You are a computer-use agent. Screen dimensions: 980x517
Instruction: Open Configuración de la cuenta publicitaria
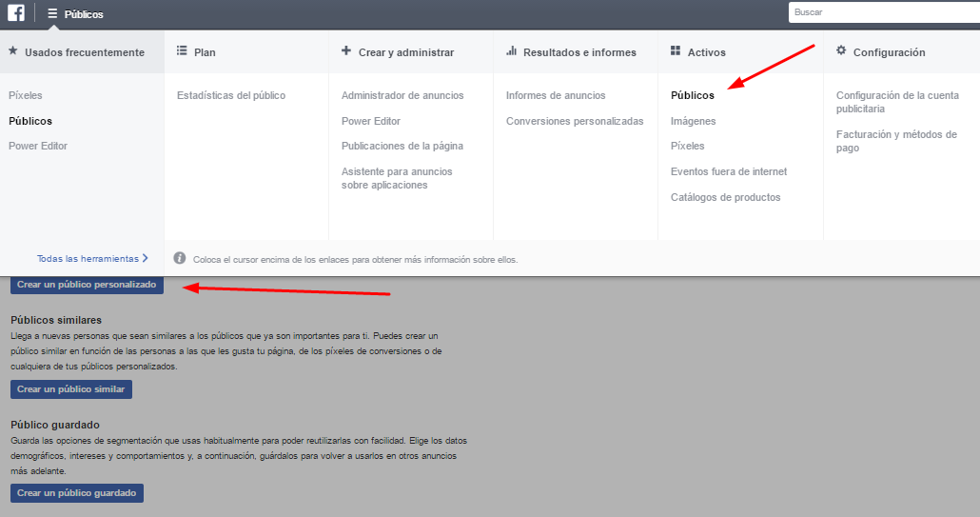[897, 102]
